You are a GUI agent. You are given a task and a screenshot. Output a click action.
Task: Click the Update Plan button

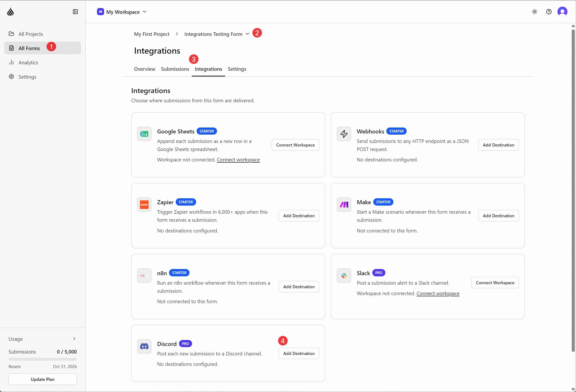[43, 379]
